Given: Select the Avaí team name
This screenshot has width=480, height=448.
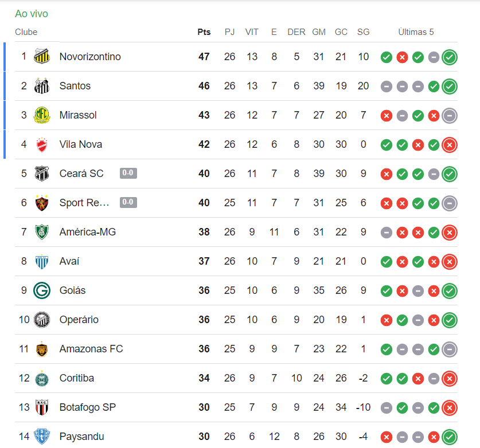Looking at the screenshot, I should coord(69,261).
